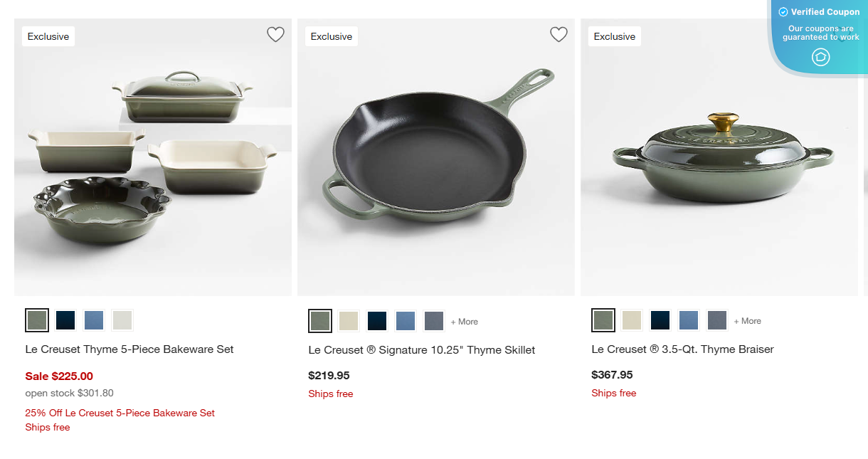Select the blue swatch under the Braiser
The image size is (868, 459).
[688, 320]
